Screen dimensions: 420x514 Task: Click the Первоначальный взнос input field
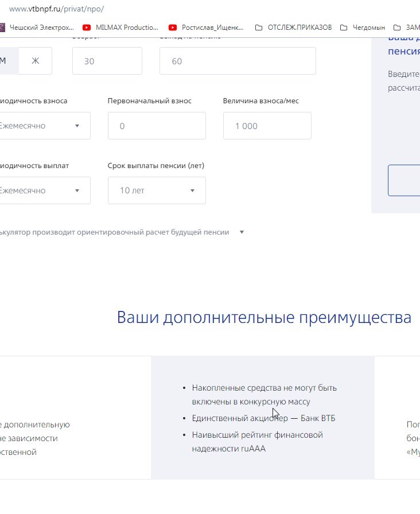point(157,126)
